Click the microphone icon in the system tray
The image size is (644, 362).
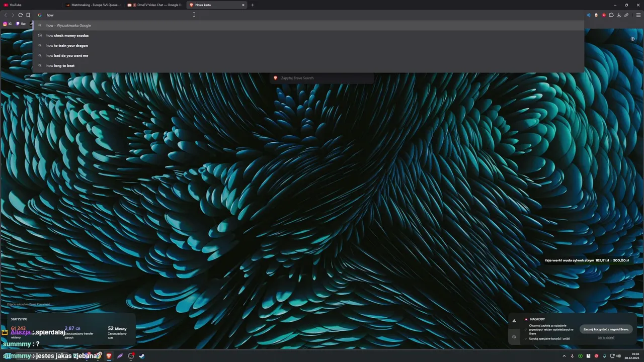click(604, 356)
